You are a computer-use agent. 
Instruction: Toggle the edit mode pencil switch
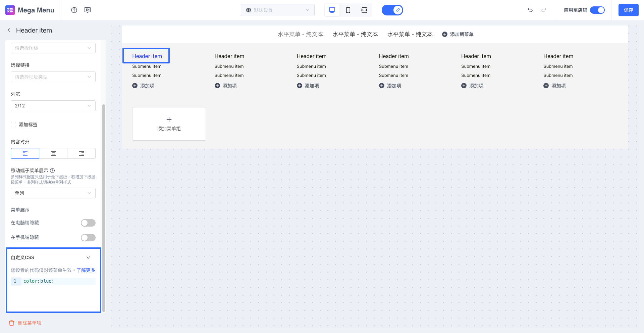(392, 10)
